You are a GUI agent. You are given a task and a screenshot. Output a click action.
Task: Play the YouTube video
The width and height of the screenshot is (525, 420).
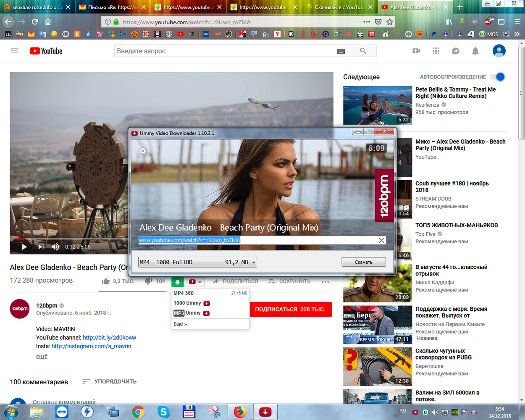click(24, 247)
